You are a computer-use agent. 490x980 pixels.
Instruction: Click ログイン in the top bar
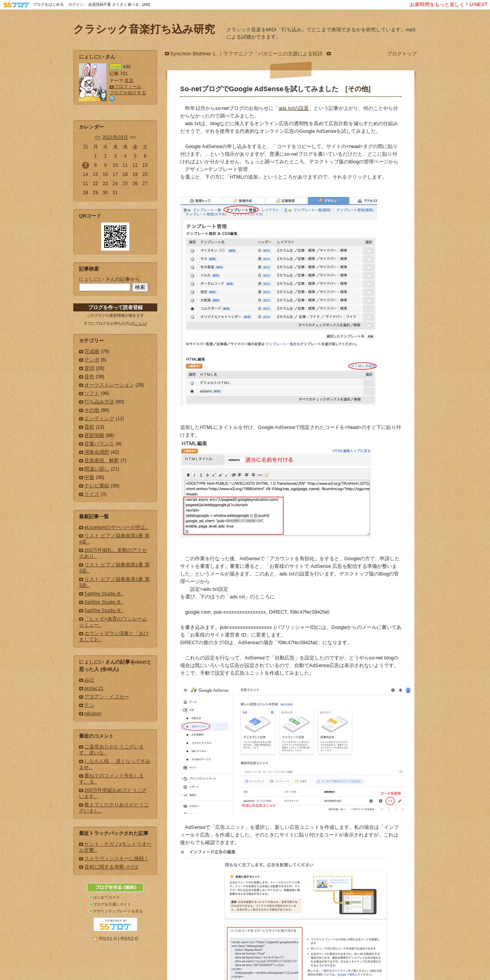coord(76,5)
